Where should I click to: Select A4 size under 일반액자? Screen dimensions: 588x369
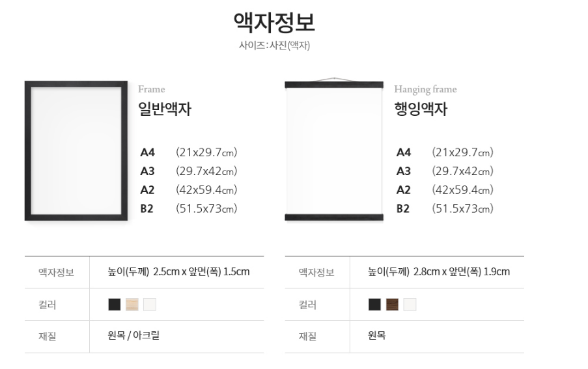pyautogui.click(x=189, y=152)
